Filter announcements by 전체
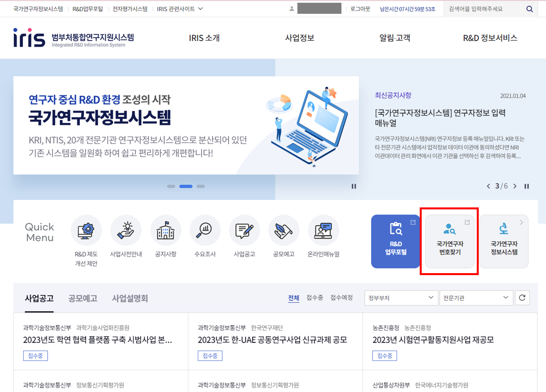 click(293, 298)
